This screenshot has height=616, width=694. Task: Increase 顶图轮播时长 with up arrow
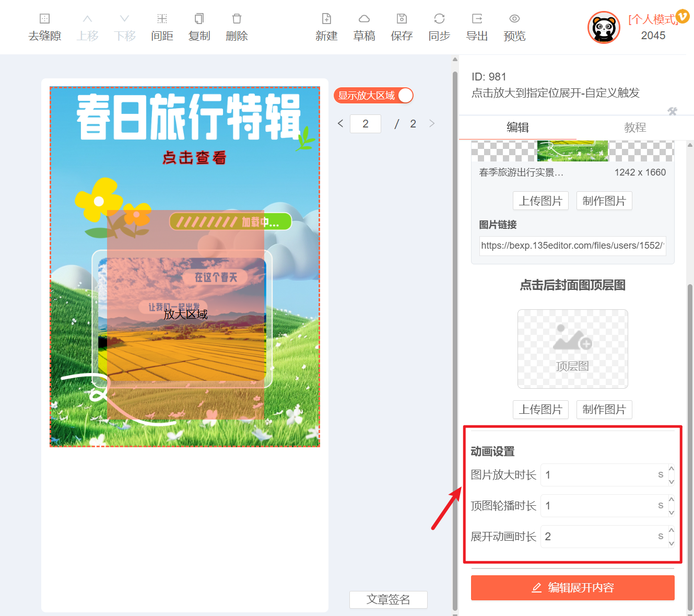click(672, 500)
